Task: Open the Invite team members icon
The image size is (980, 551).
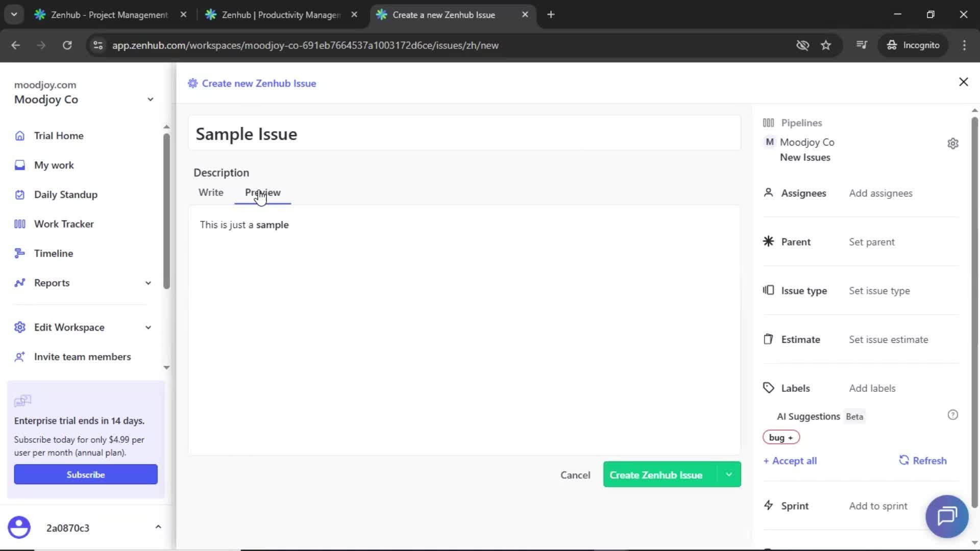Action: [19, 357]
